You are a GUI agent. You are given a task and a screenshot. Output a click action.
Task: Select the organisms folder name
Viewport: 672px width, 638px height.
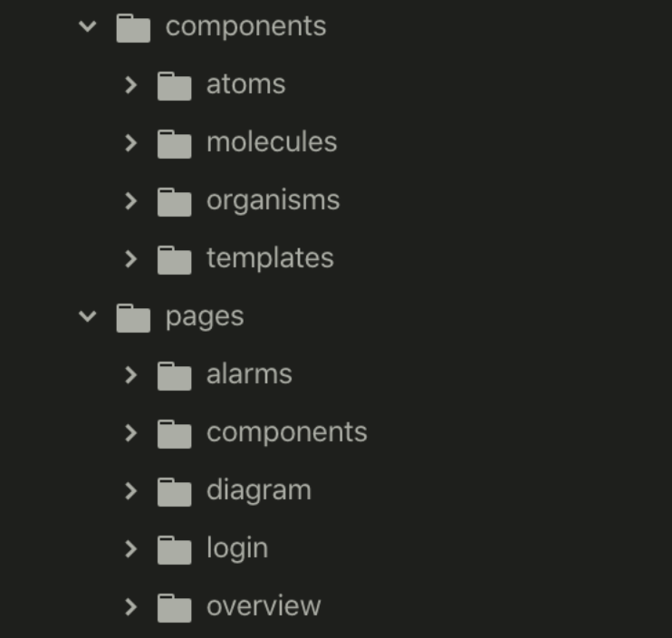273,200
